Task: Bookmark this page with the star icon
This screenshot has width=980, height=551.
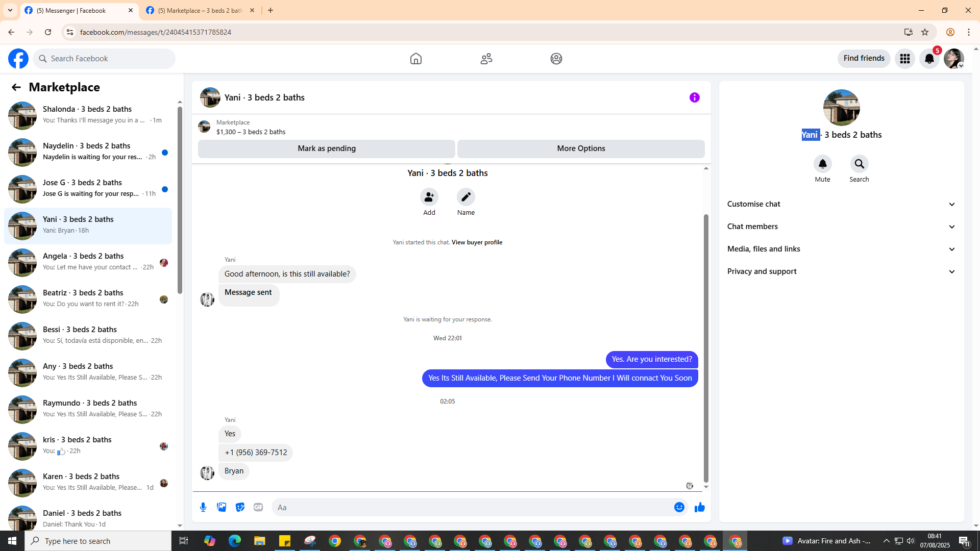Action: [x=925, y=32]
